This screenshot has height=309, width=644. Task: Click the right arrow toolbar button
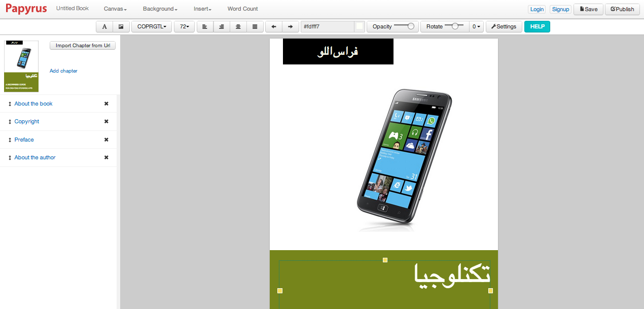coord(291,27)
